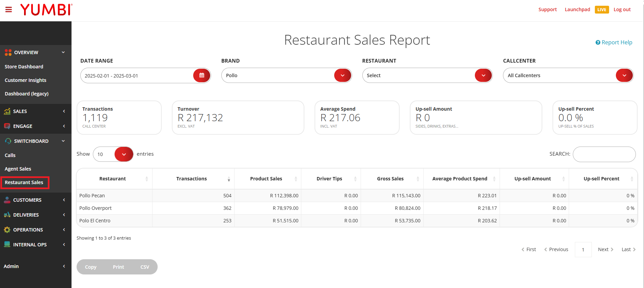The height and width of the screenshot is (288, 644).
Task: Click the Switchboard headset icon
Action: point(8,141)
